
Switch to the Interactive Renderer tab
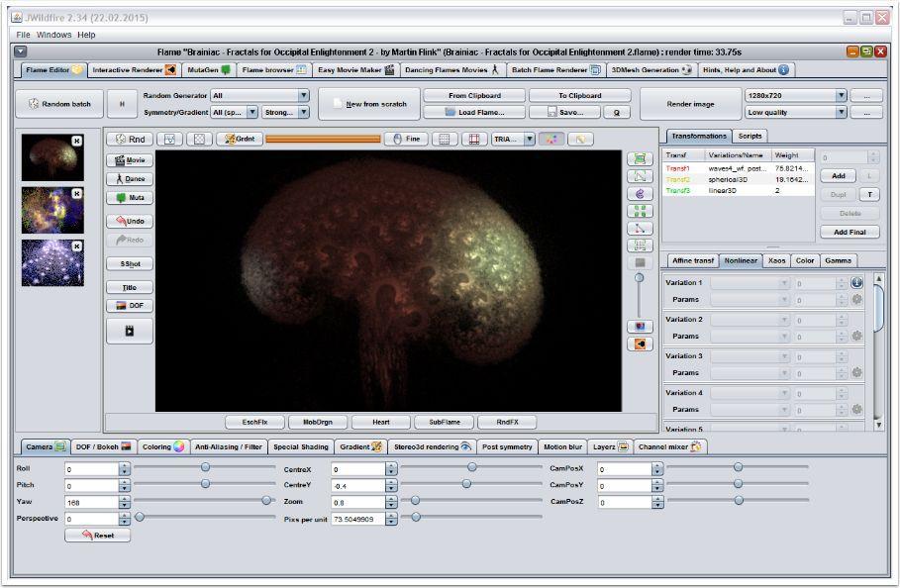134,70
